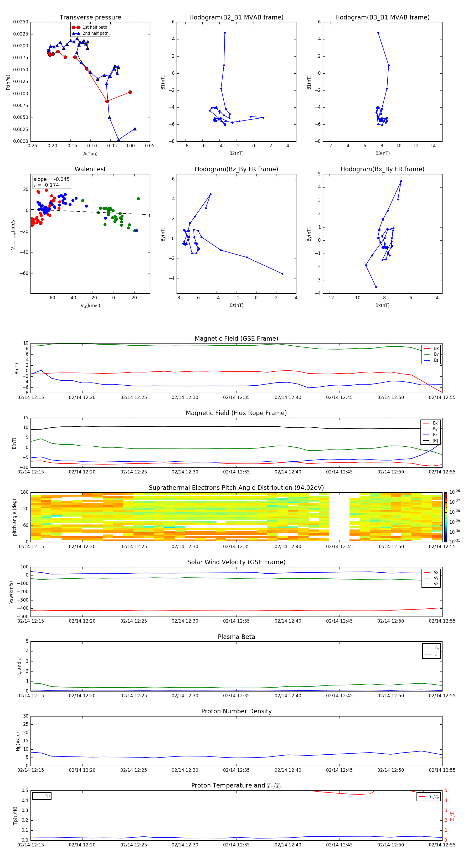Viewport: 473px width, 868px height.
Task: Click the 'pitch angle (deg)' y-axis label
Action: click(x=14, y=517)
